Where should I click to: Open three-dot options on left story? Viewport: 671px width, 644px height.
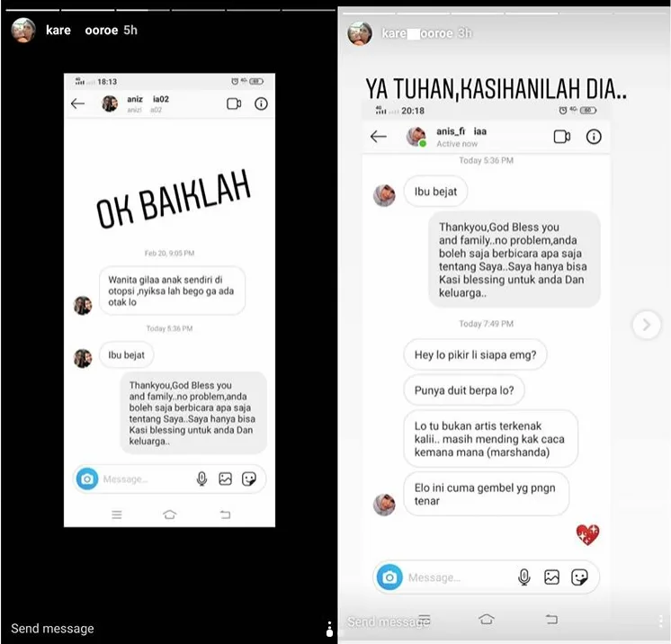click(x=329, y=629)
